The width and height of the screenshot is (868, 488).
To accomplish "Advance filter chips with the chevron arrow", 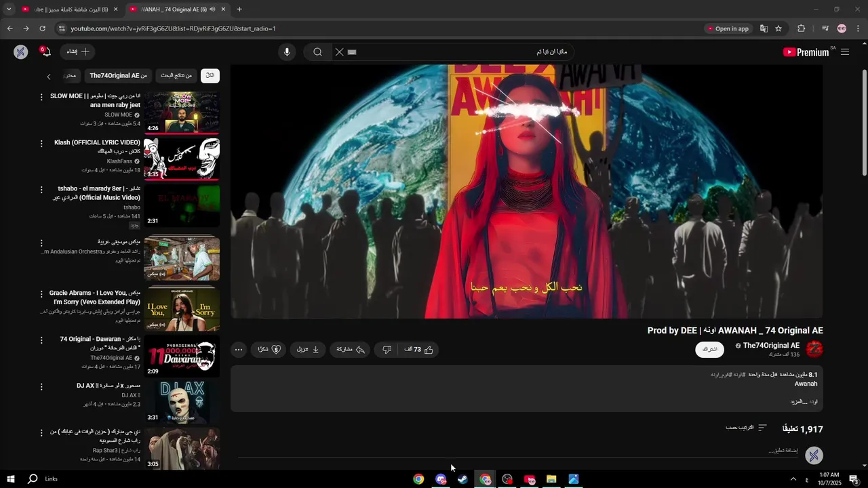I will click(49, 77).
